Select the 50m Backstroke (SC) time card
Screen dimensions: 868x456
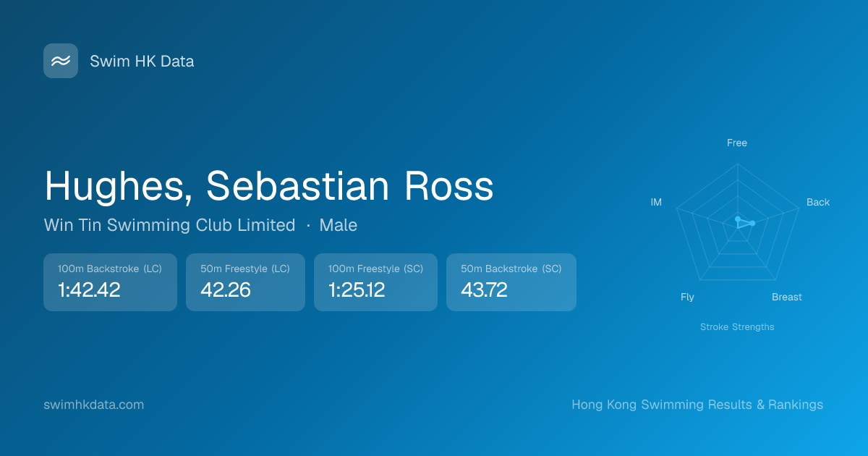pos(511,282)
